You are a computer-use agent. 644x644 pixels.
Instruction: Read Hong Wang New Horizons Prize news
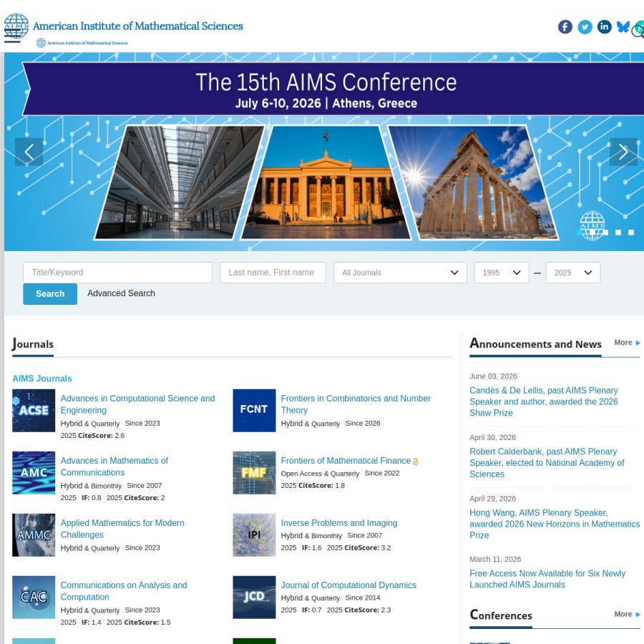click(555, 524)
